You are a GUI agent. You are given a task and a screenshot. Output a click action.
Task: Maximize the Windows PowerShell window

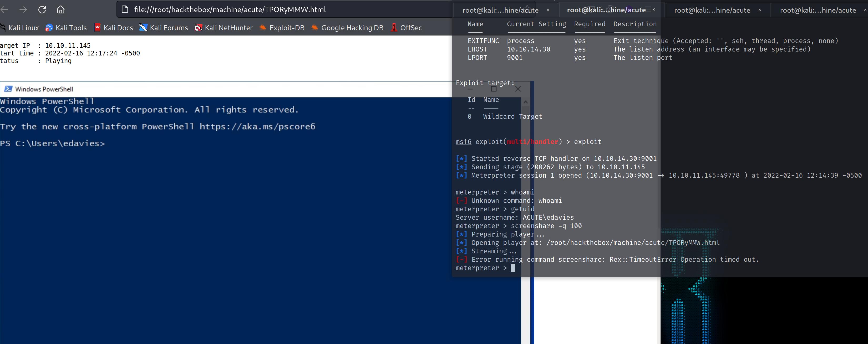point(494,89)
